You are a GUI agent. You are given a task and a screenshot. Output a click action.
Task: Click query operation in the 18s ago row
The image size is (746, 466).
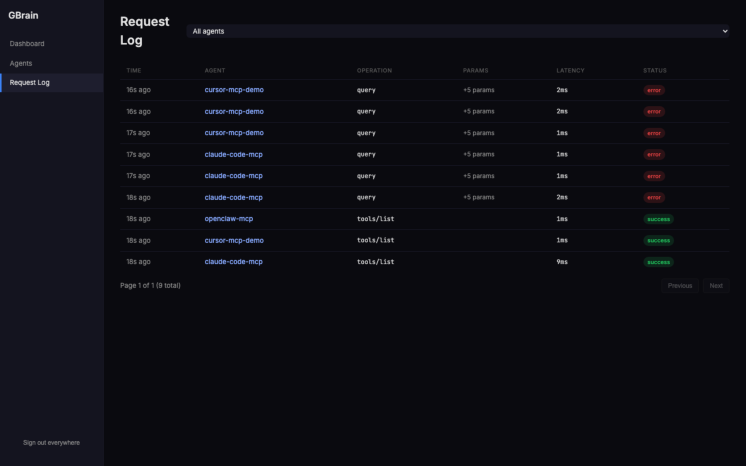click(x=366, y=198)
